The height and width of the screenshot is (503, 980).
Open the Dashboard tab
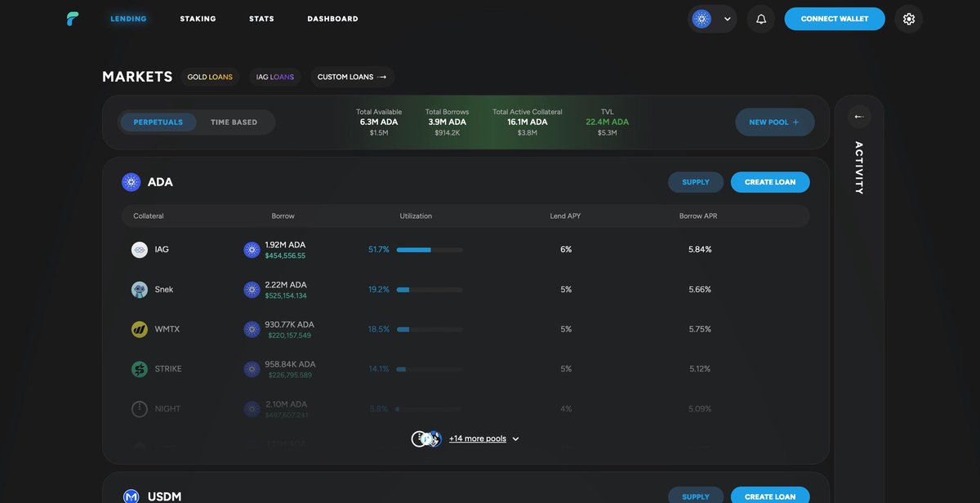pos(332,19)
